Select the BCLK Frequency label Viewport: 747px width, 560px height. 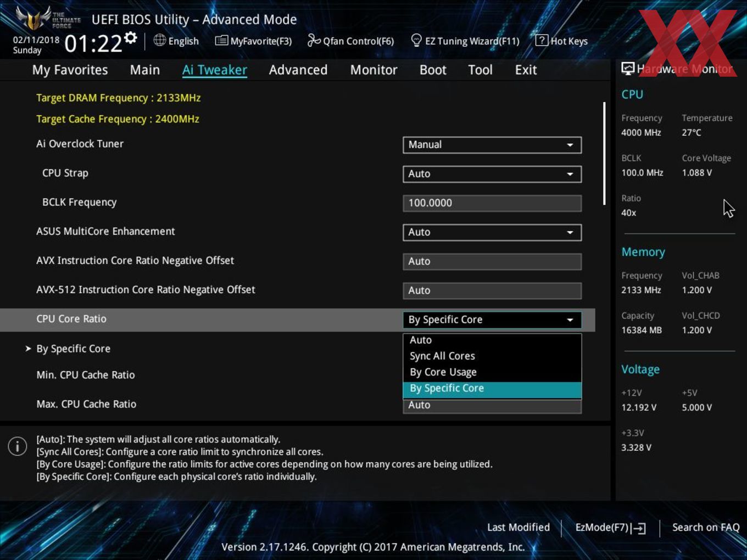pos(80,202)
